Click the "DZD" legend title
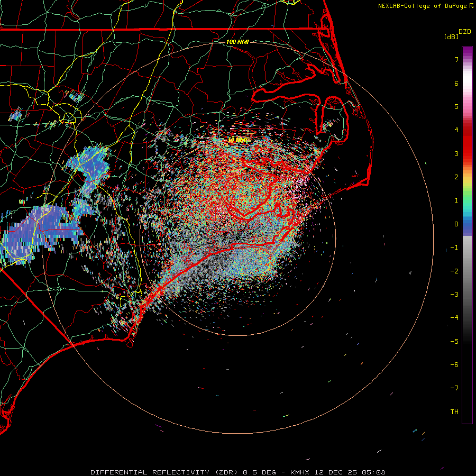 pos(465,32)
